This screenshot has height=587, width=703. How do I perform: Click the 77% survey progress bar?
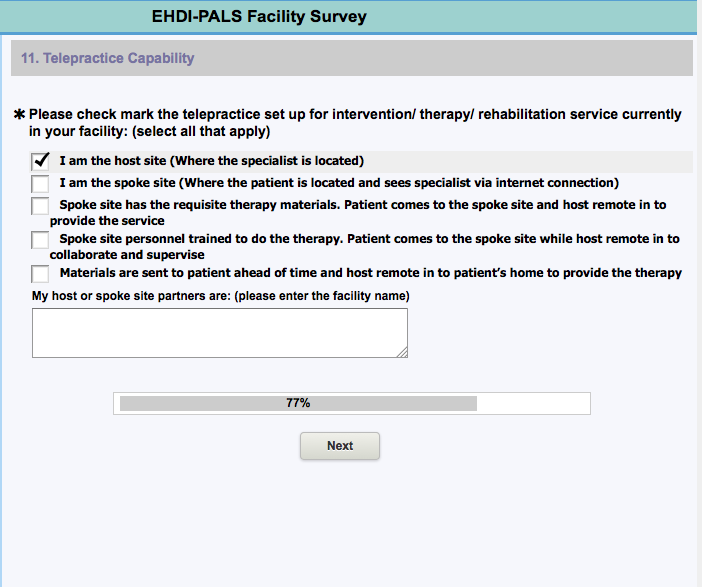[298, 403]
